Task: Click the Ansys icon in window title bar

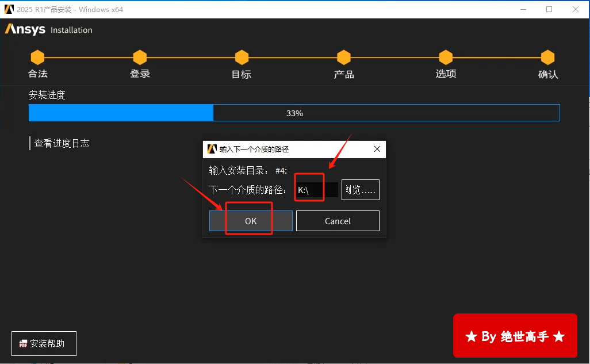Action: click(9, 9)
